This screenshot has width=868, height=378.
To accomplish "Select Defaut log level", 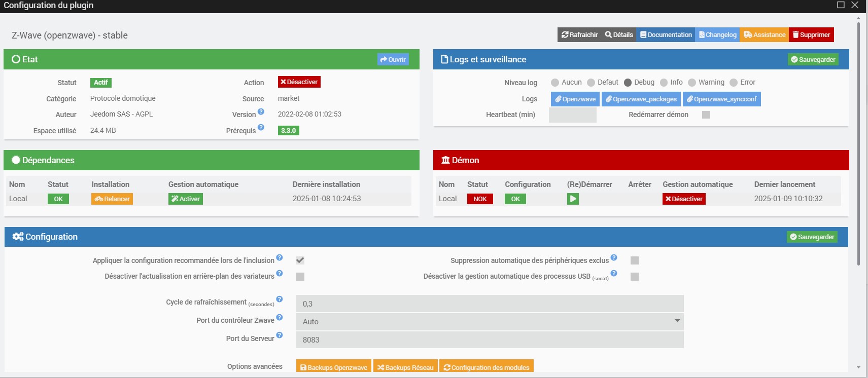I will click(591, 83).
